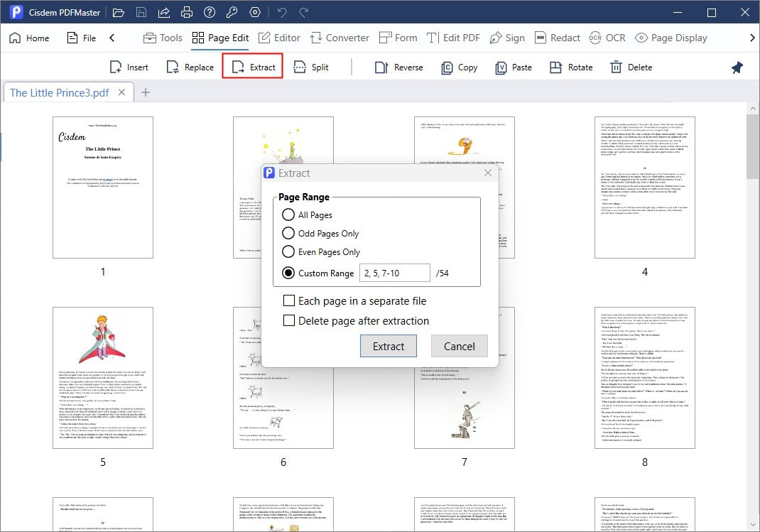
Task: Click the Extract button in dialog
Action: pos(389,346)
